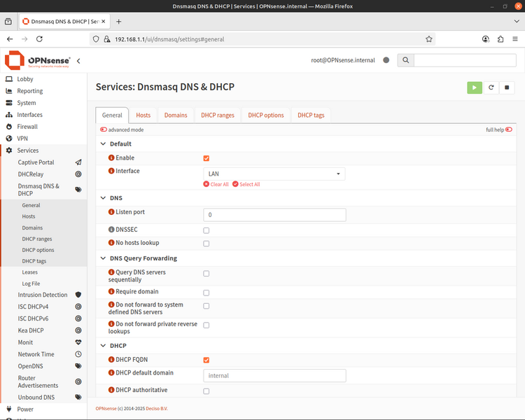The width and height of the screenshot is (525, 420).
Task: Open the Firefox application menu
Action: (515, 39)
